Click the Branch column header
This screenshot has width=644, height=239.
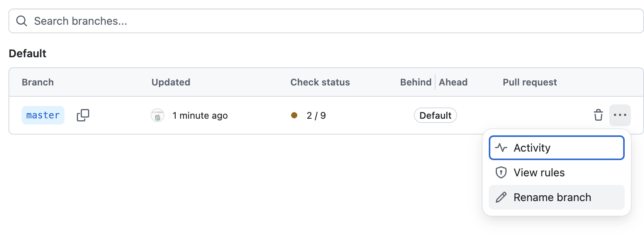(38, 82)
